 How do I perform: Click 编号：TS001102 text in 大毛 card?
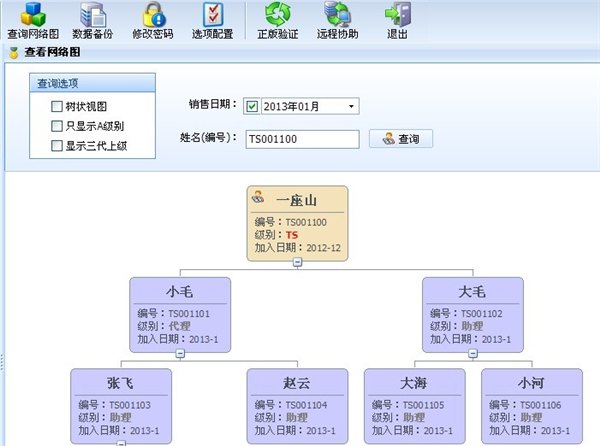coord(466,314)
